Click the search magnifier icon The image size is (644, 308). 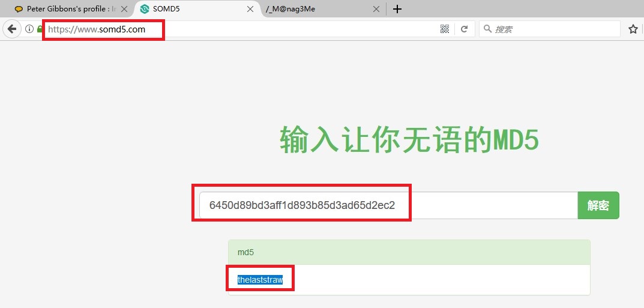487,29
